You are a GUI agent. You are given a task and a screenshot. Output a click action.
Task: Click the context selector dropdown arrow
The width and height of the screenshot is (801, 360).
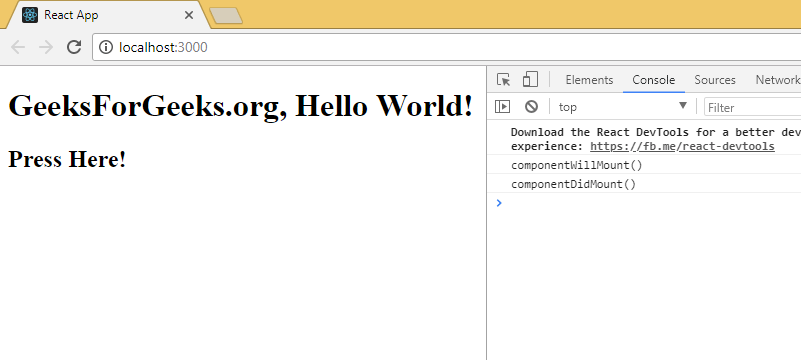coord(682,106)
